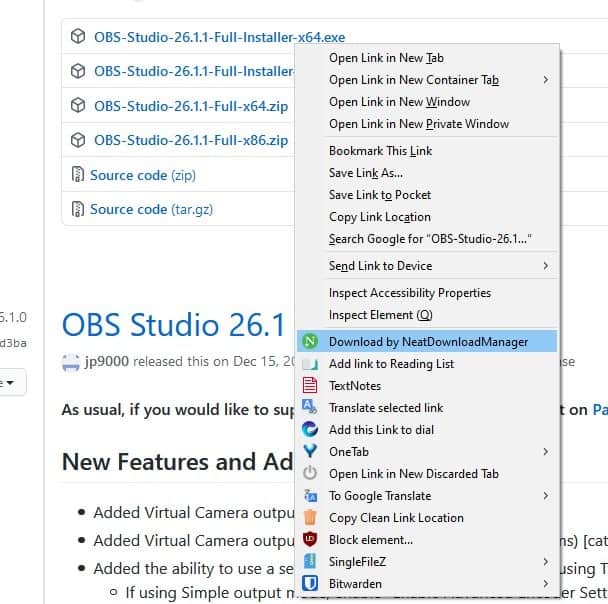Screen dimensions: 608x604
Task: Click the NeatDownloadManager green N icon
Action: tap(310, 342)
